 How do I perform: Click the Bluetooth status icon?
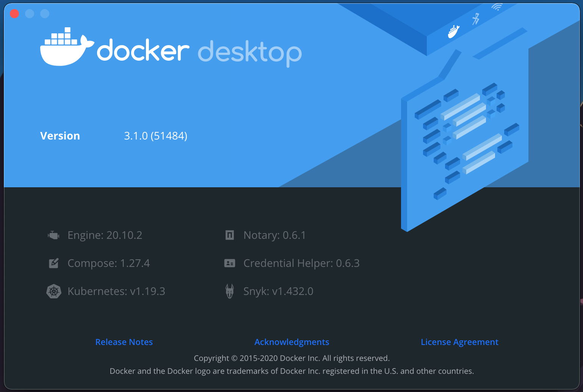(476, 18)
